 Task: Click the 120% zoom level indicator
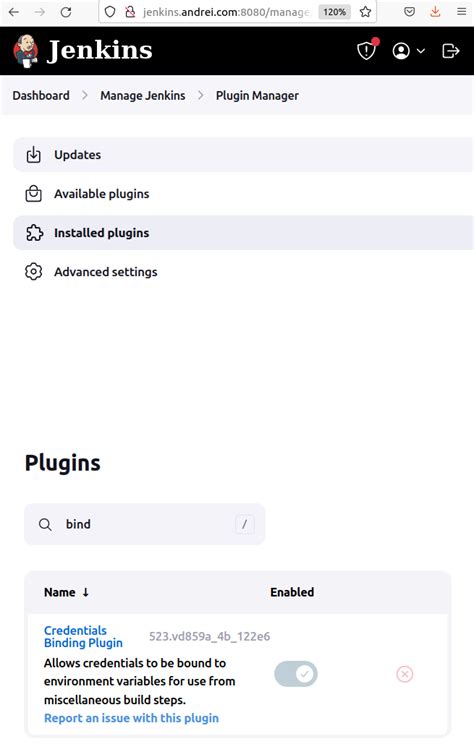335,12
